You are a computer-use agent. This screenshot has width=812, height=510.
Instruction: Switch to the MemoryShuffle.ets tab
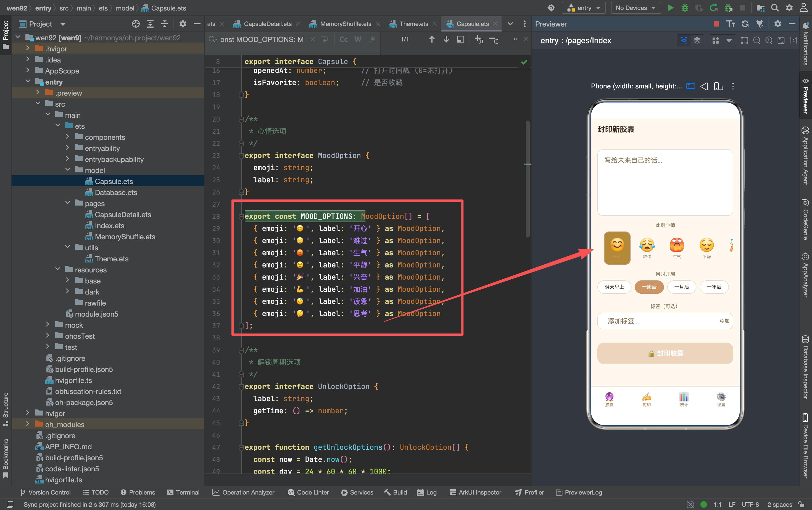coord(345,24)
